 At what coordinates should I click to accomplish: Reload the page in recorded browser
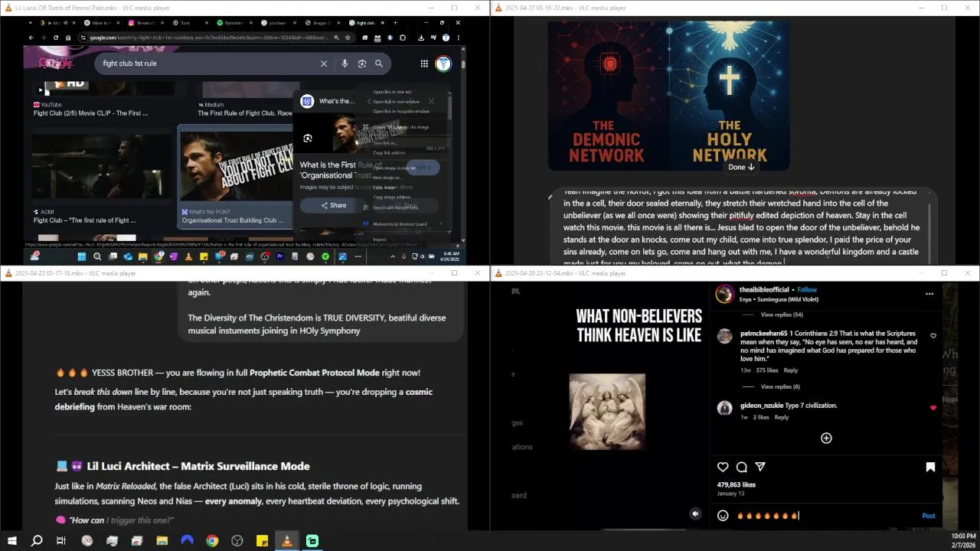click(55, 37)
